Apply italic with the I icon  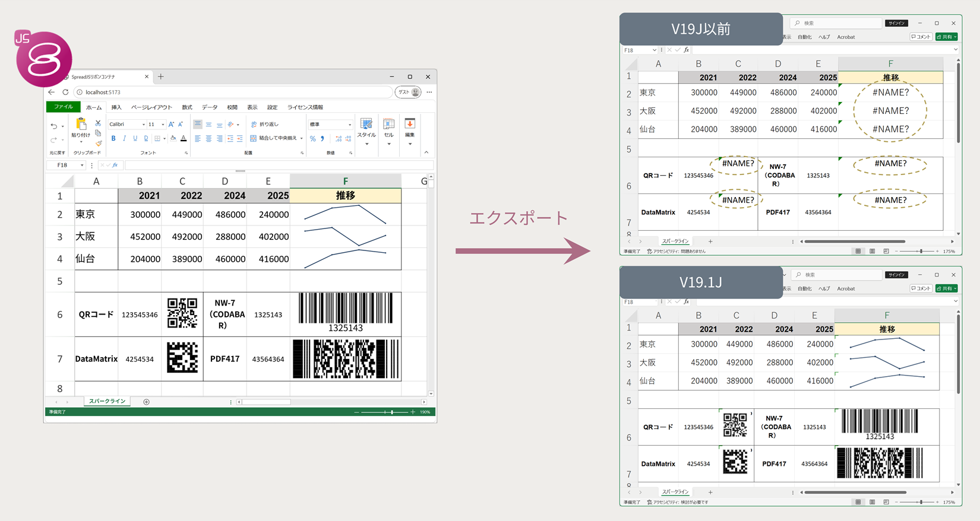pos(124,138)
